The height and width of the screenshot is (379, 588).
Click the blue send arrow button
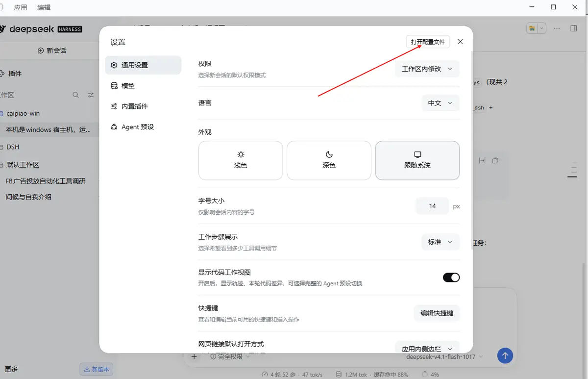click(x=505, y=355)
